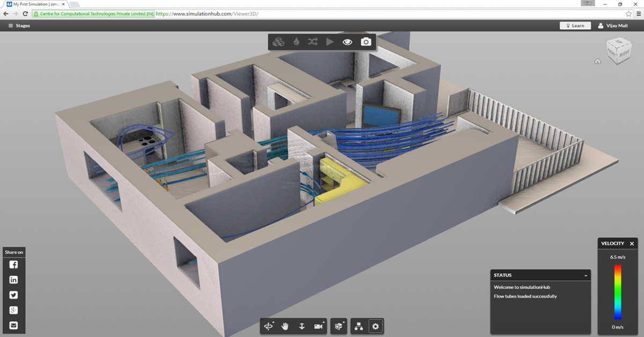Screen dimensions: 644x337
Task: Share the simulation on LinkedIn
Action: [13, 280]
